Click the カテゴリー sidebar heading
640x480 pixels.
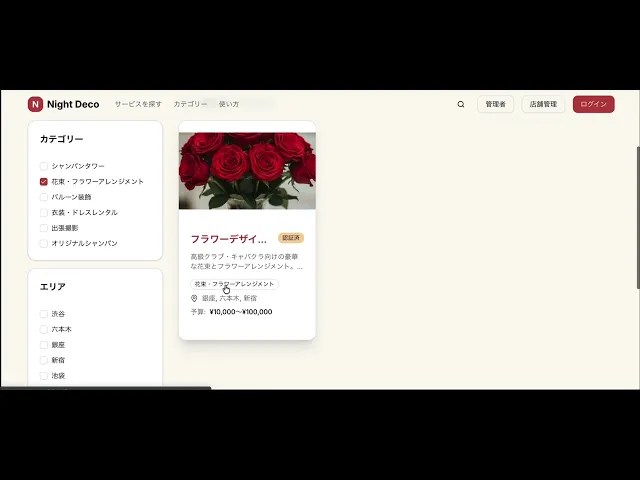(62, 139)
